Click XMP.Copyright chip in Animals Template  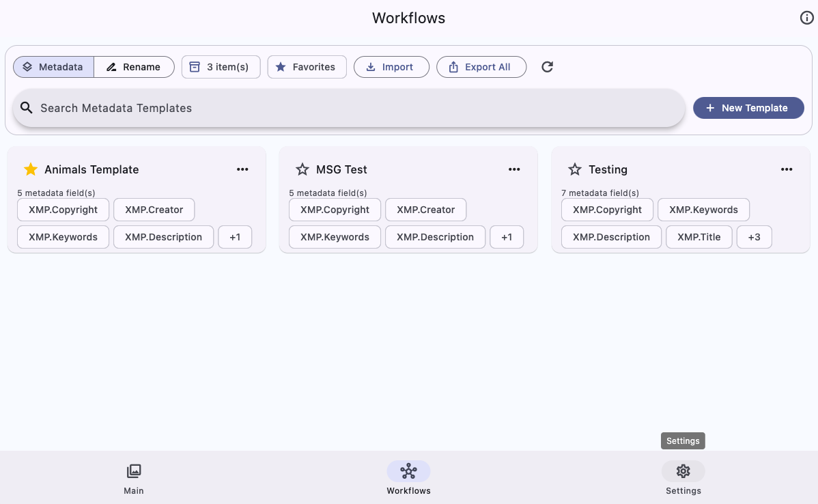pyautogui.click(x=63, y=210)
